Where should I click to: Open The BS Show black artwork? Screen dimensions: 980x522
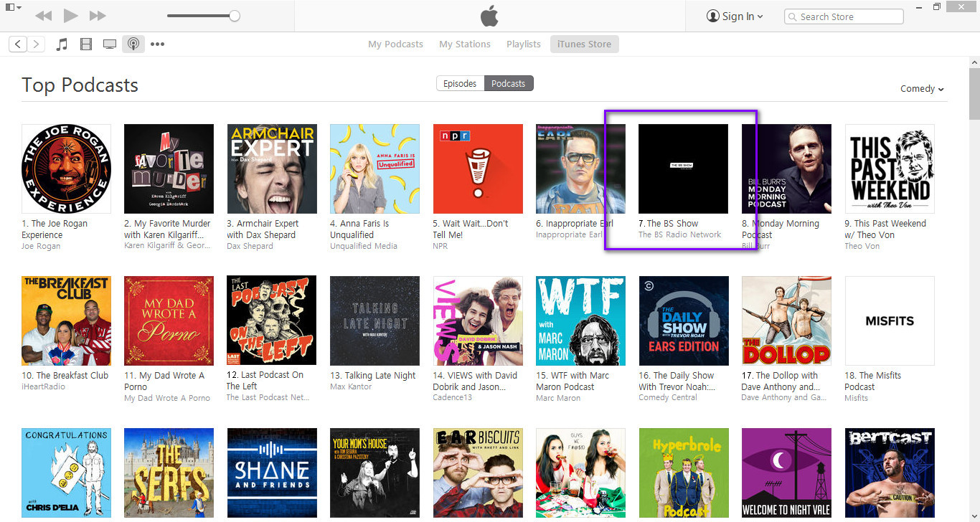684,169
